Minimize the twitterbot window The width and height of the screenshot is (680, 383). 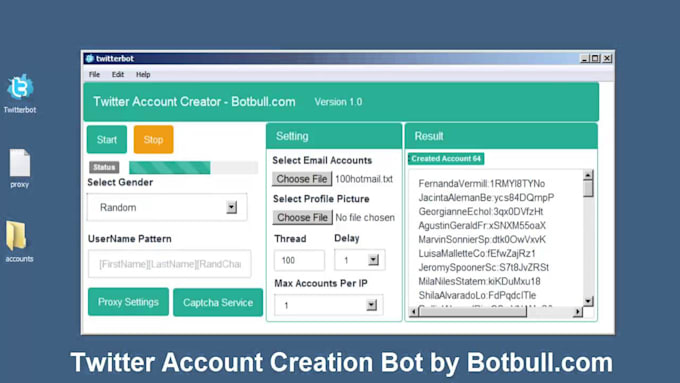coord(585,58)
